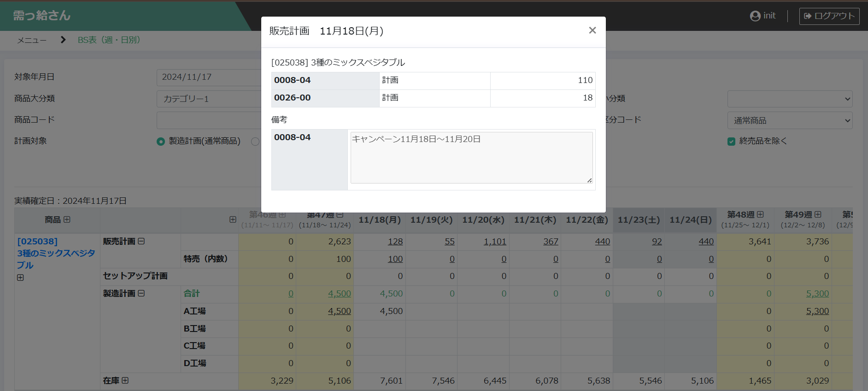The height and width of the screenshot is (391, 868).
Task: Expand the 在庫 row plus icon
Action: (125, 380)
